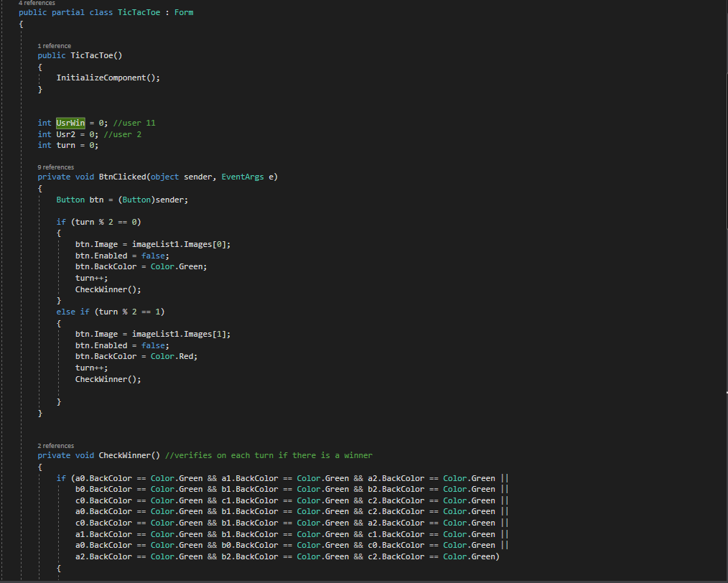Click the BtnClicked method name
The height and width of the screenshot is (583, 728).
(x=123, y=177)
